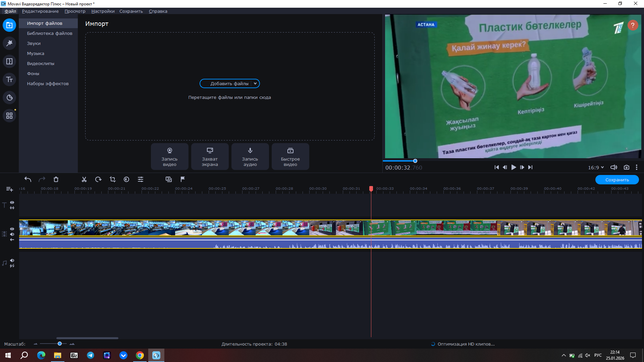Image resolution: width=644 pixels, height=362 pixels.
Task: Click the Split (scissors) tool
Action: [x=84, y=180]
